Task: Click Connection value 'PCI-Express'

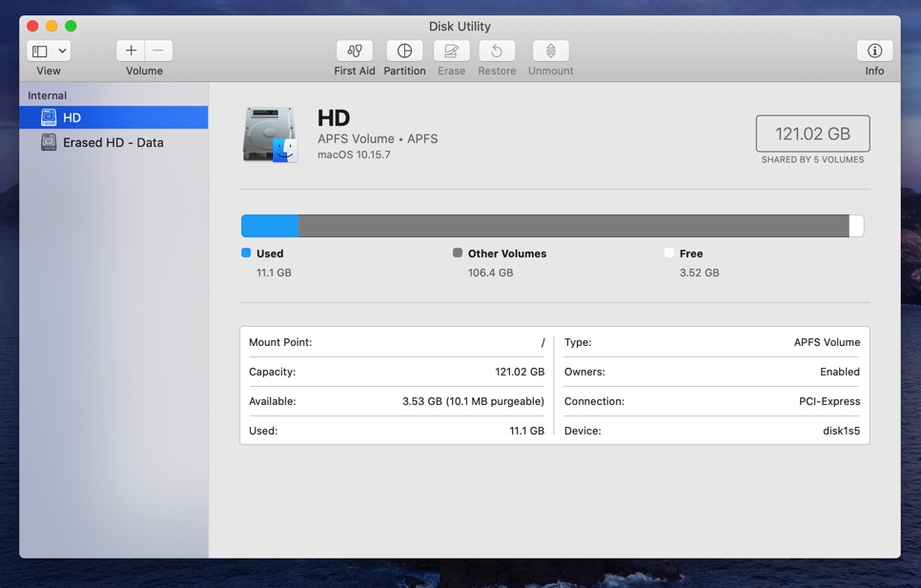Action: [829, 401]
